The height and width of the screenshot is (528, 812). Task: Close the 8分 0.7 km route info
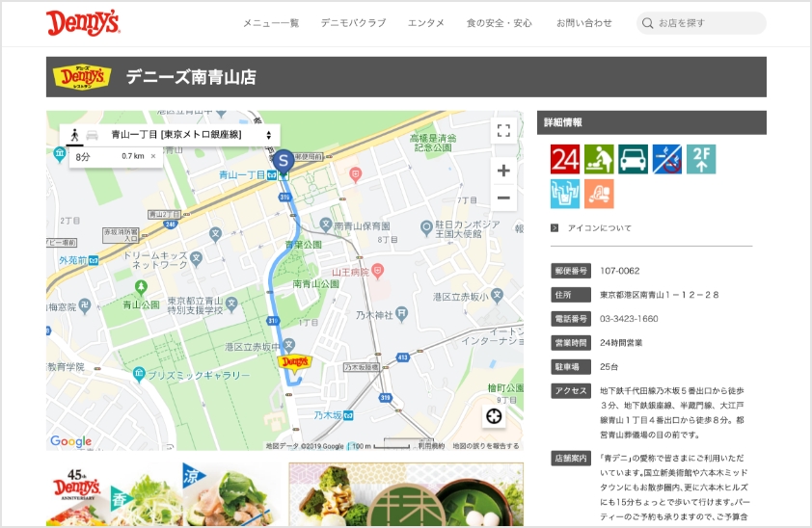[x=153, y=156]
